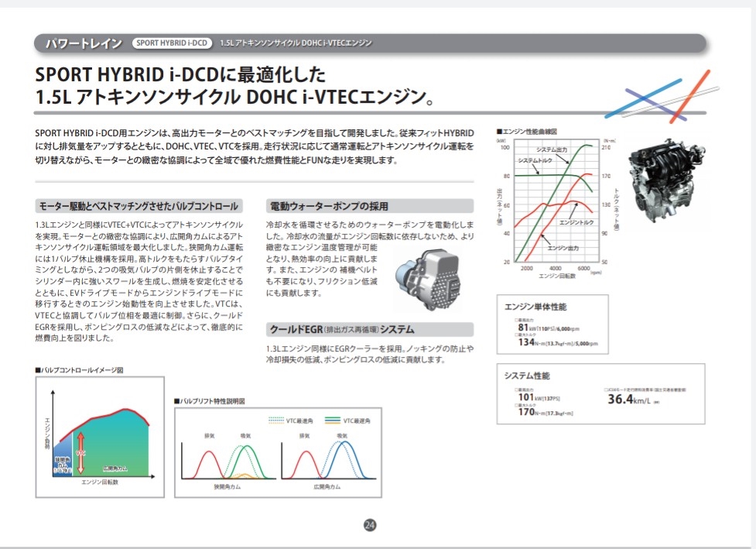Click the エンジン回転数 axis label of engine chart
756x549 pixels.
coord(557,276)
